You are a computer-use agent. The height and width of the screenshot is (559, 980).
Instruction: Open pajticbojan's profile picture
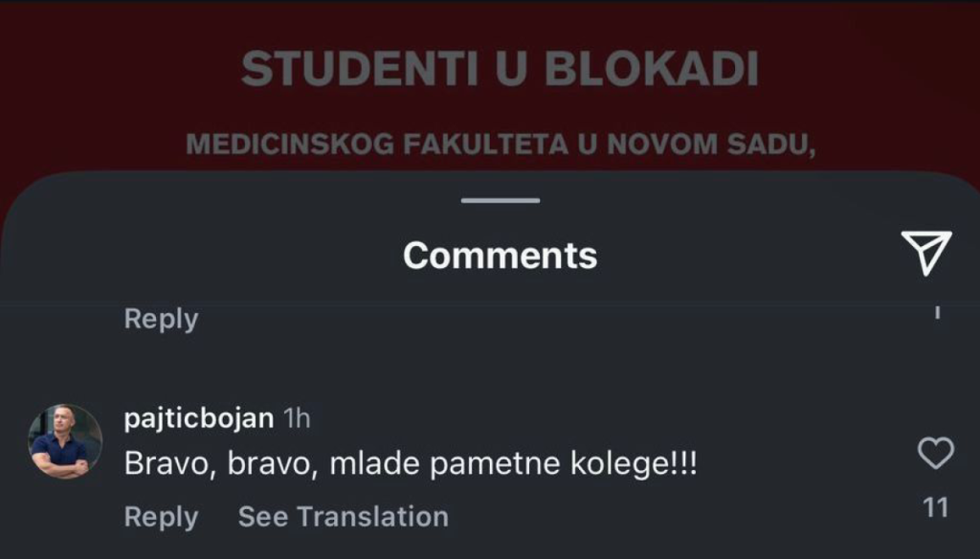[x=65, y=441]
